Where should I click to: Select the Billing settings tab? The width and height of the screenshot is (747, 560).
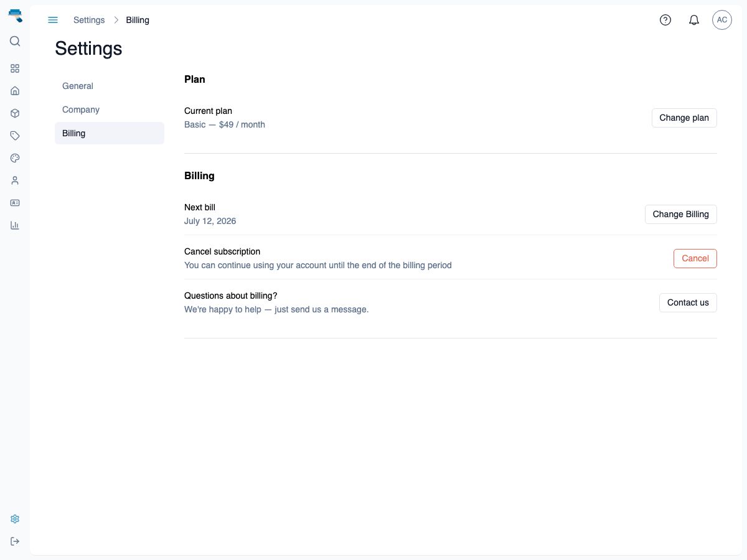pyautogui.click(x=110, y=133)
